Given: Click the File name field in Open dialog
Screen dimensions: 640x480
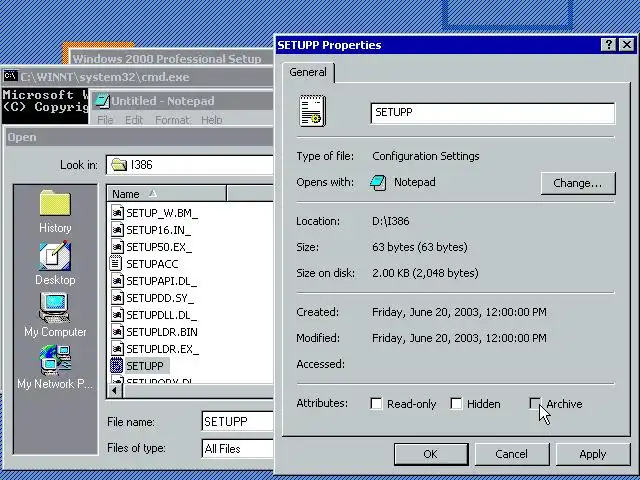Looking at the screenshot, I should click(x=238, y=421).
